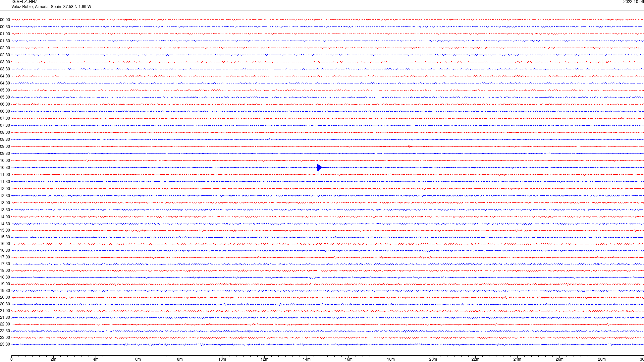Select the 01:30 time row label
The height and width of the screenshot is (362, 644).
pyautogui.click(x=5, y=41)
